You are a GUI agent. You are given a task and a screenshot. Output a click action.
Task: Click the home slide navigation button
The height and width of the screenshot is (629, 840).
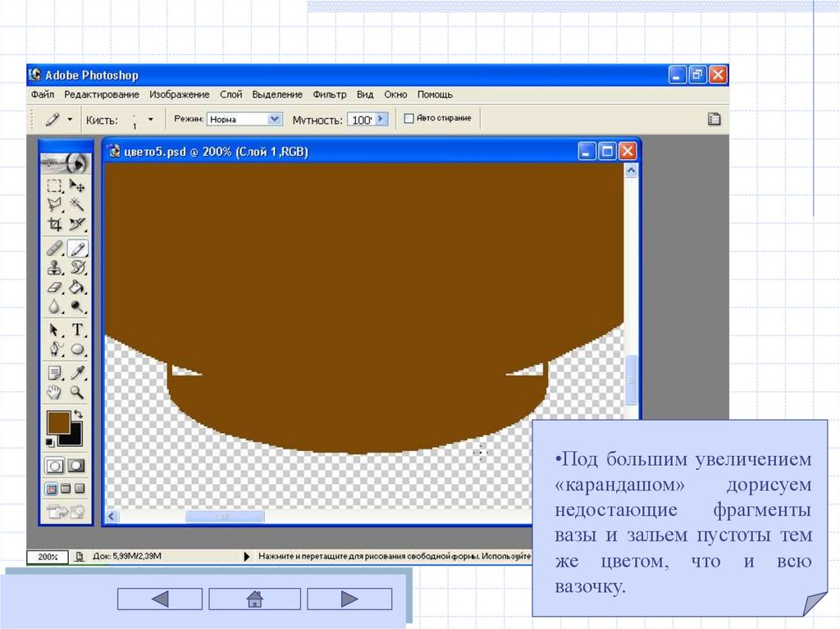[254, 599]
